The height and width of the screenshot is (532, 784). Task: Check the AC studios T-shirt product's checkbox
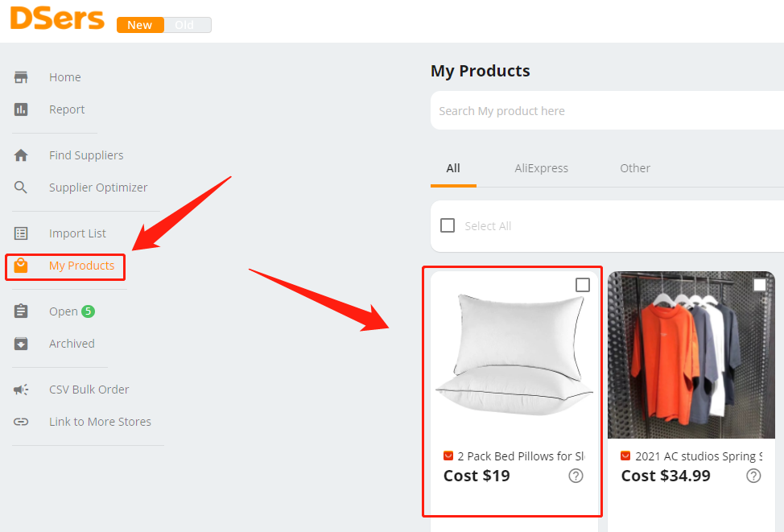pos(760,285)
